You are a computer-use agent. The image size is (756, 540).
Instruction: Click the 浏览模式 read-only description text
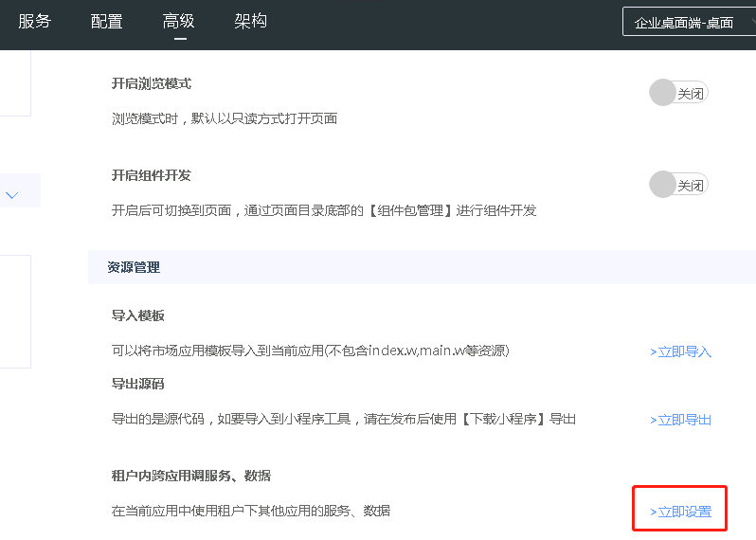(225, 118)
